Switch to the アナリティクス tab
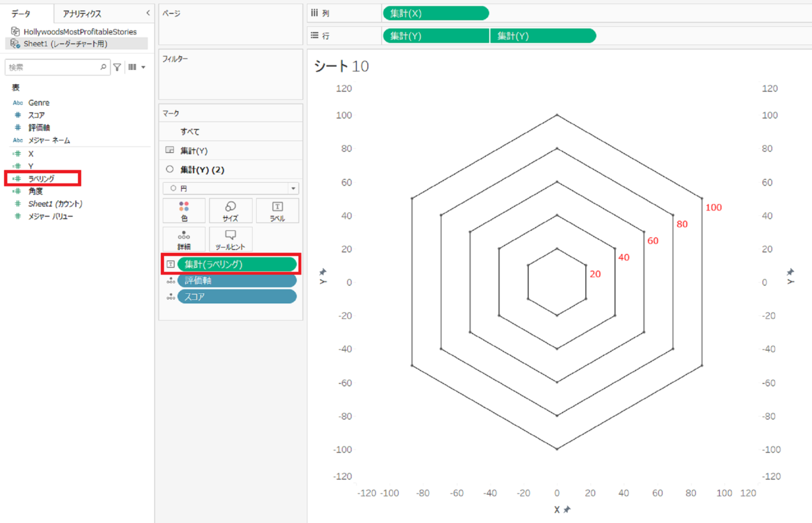 pyautogui.click(x=82, y=14)
